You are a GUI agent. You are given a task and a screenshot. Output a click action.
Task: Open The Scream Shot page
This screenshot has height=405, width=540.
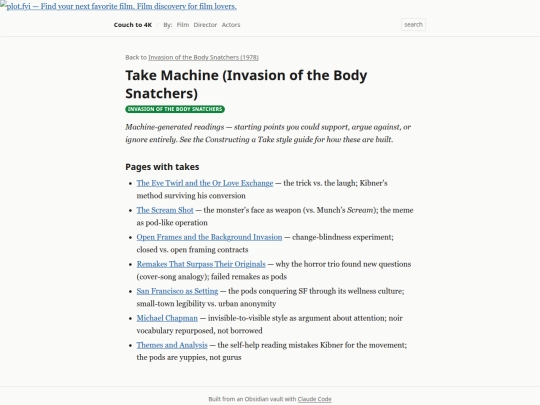pyautogui.click(x=165, y=210)
